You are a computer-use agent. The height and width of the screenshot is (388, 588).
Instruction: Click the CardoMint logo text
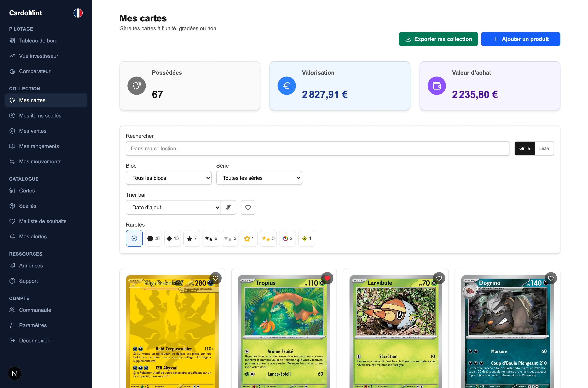(25, 13)
